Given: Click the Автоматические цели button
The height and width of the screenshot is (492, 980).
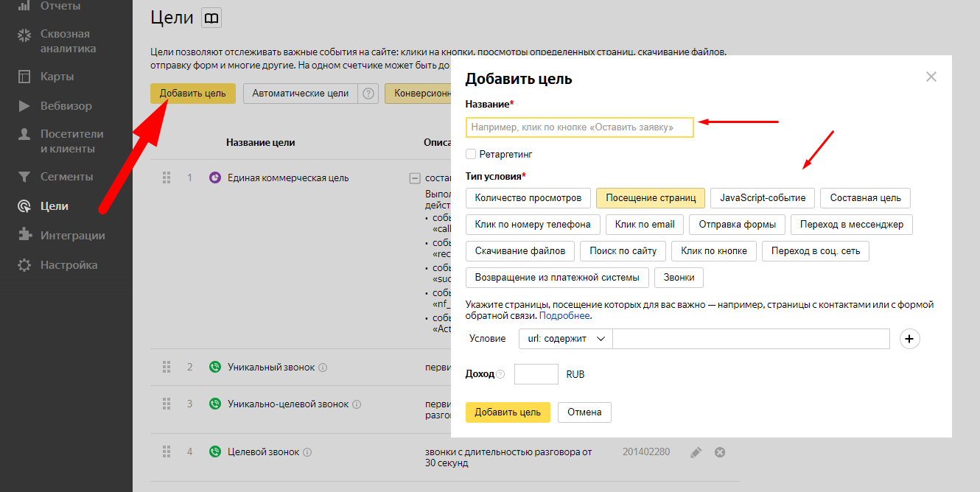Looking at the screenshot, I should click(301, 94).
